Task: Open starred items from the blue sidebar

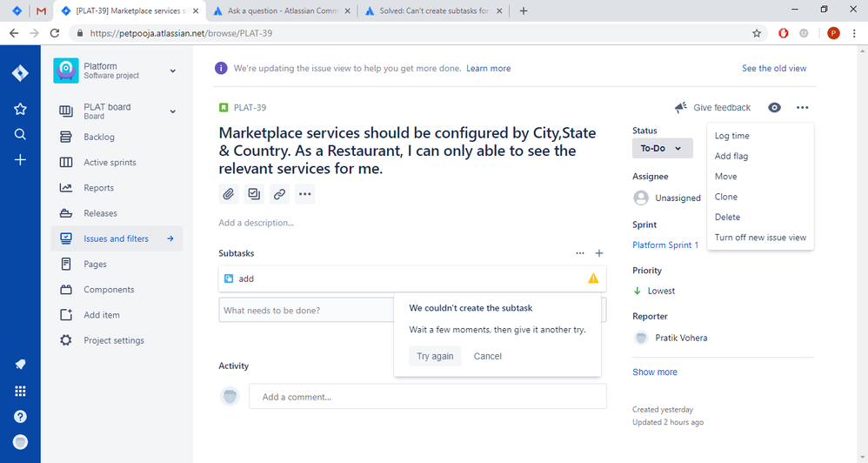Action: coord(20,109)
